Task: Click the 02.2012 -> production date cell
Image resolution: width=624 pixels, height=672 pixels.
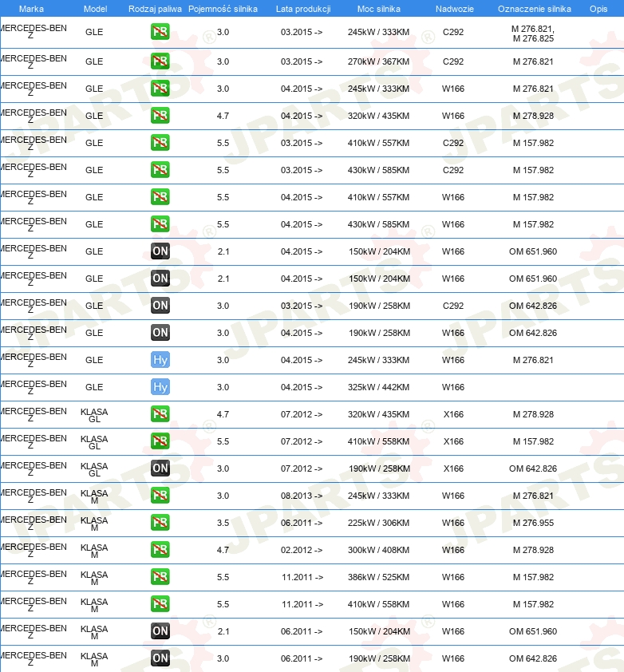Action: click(302, 550)
